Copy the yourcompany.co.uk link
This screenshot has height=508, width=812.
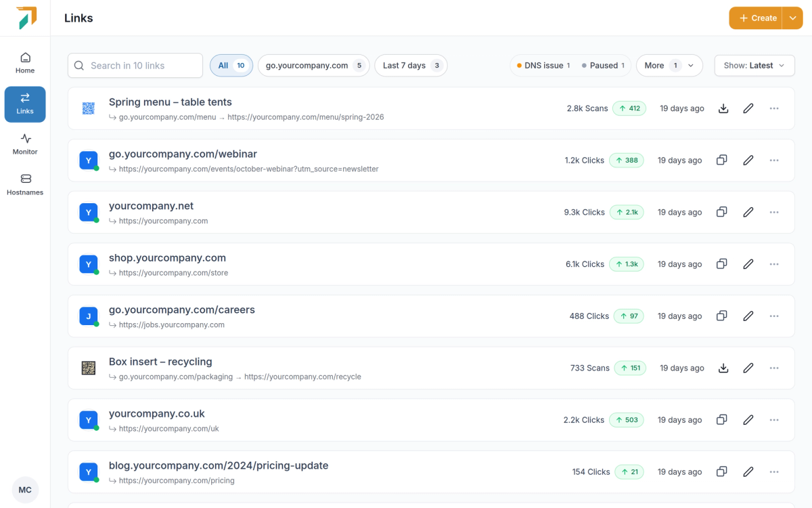722,420
